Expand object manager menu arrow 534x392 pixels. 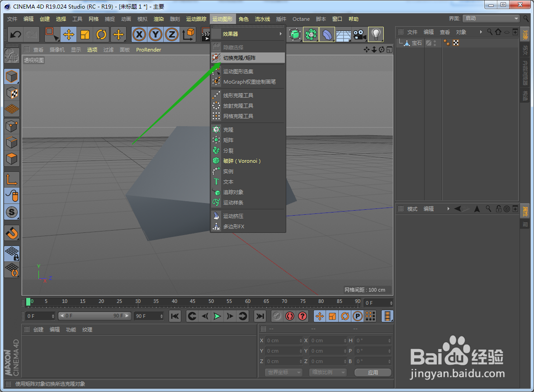coord(481,32)
